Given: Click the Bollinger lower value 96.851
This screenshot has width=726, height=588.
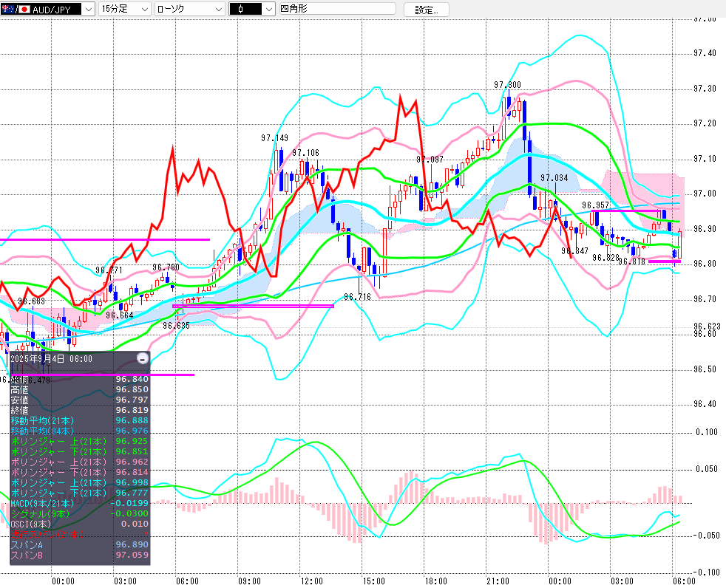Looking at the screenshot, I should [132, 451].
